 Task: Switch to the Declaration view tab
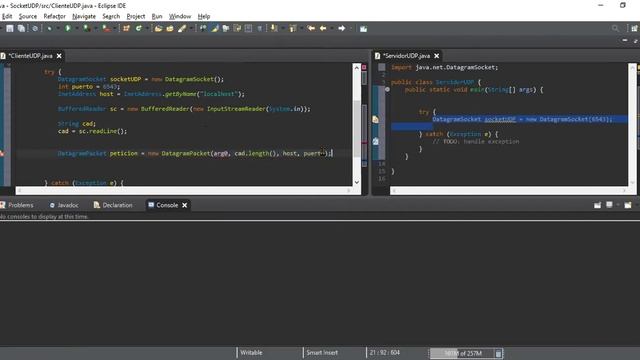click(x=113, y=205)
